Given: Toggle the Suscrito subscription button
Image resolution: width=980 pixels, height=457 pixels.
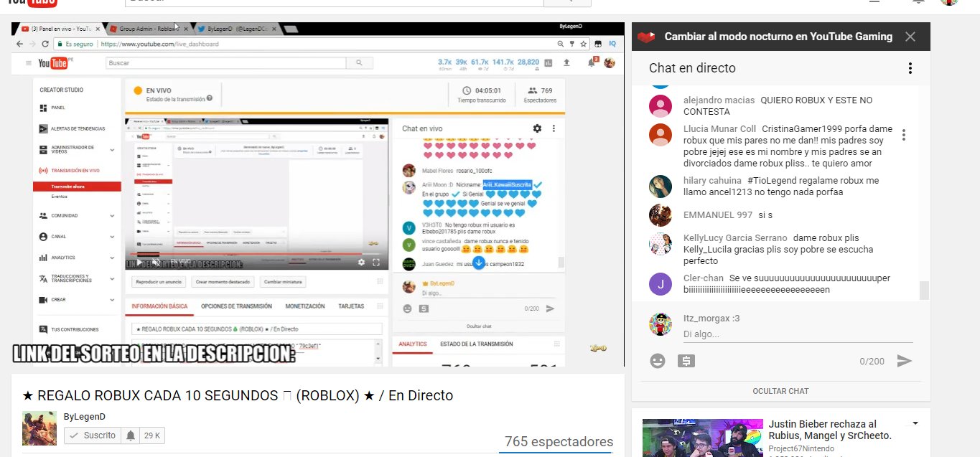Looking at the screenshot, I should click(92, 435).
